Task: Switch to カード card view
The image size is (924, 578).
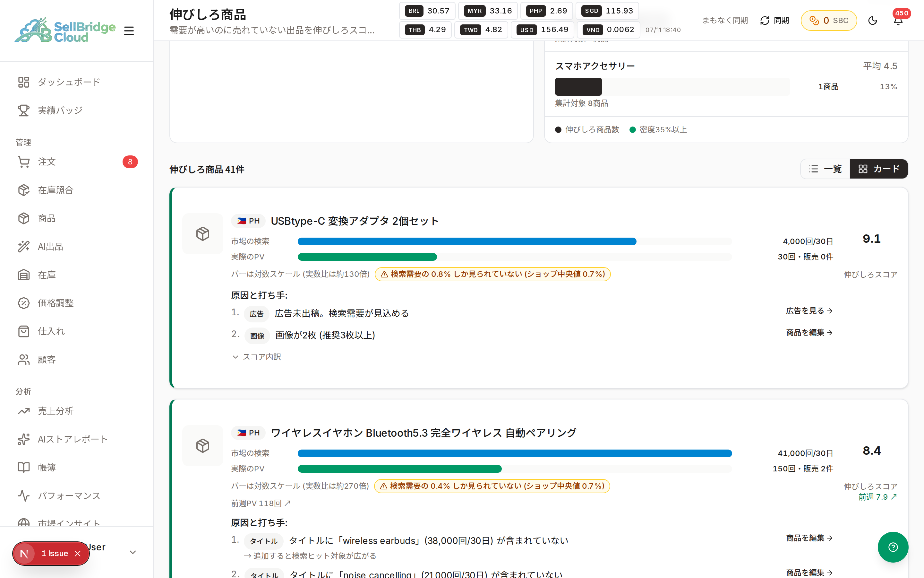Action: [x=879, y=169]
